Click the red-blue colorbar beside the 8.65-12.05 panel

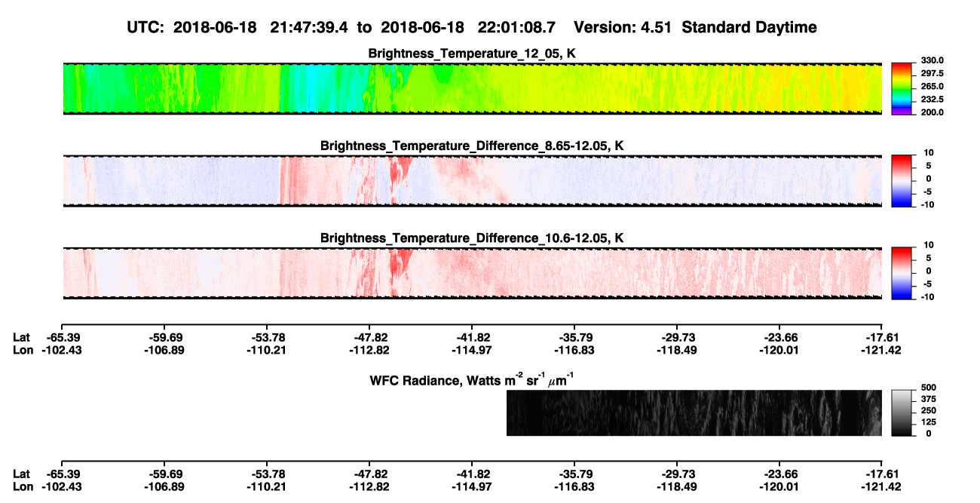pyautogui.click(x=902, y=181)
